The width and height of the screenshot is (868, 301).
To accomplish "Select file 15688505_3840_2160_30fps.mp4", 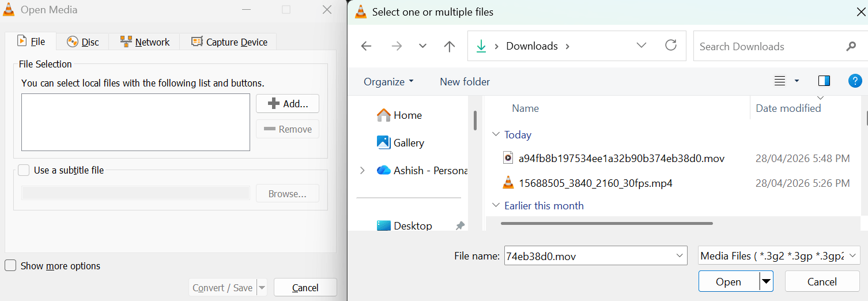I will [595, 183].
